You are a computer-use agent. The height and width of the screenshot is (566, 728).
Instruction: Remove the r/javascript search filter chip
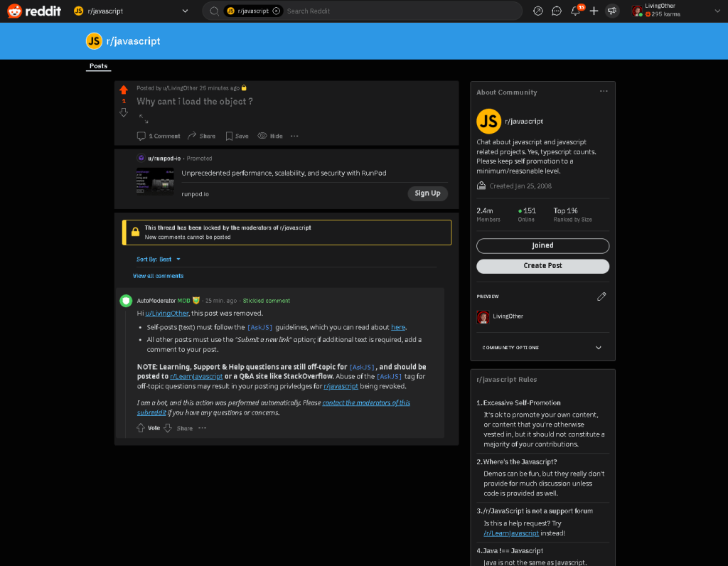pos(277,11)
